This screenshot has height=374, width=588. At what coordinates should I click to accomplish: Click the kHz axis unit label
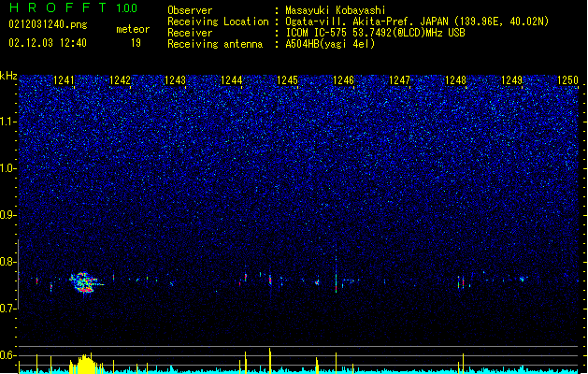tap(8, 76)
